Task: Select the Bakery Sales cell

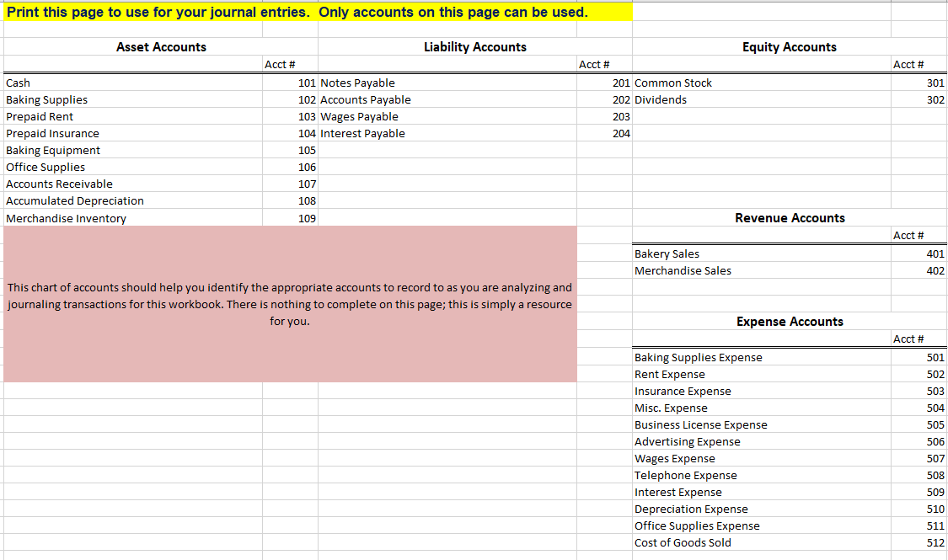Action: click(x=762, y=253)
